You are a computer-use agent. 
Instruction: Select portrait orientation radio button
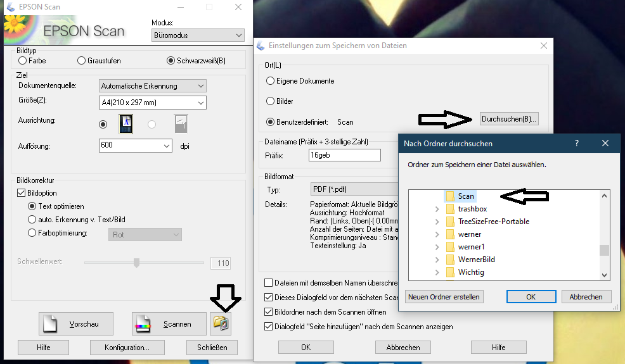click(103, 124)
